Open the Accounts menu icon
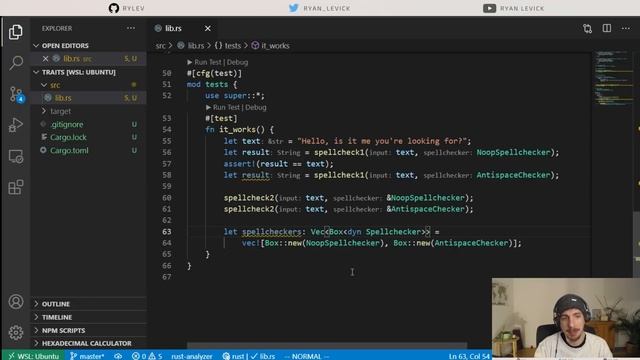The width and height of the screenshot is (640, 360). tap(16, 302)
